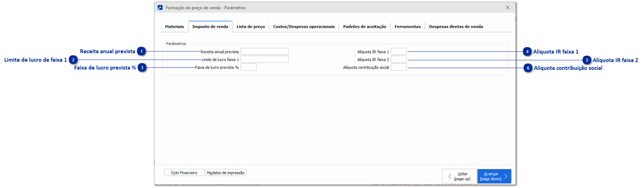This screenshot has height=188, width=644.
Task: Click the Ciclo Financeiro button
Action: coord(184,173)
